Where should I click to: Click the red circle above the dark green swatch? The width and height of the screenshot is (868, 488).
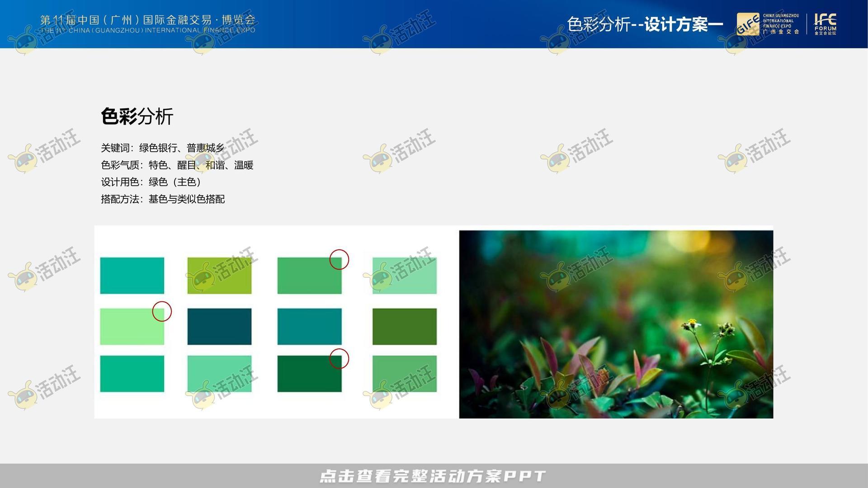click(338, 358)
